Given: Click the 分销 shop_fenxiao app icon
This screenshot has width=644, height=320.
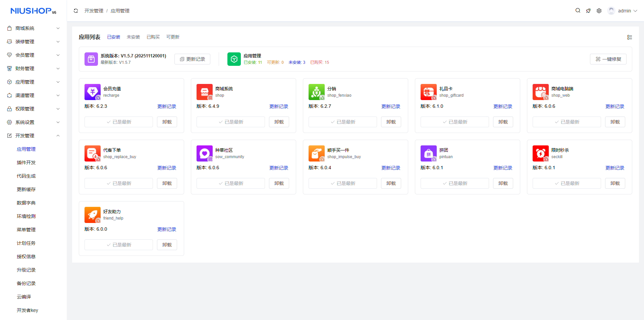Looking at the screenshot, I should (316, 92).
